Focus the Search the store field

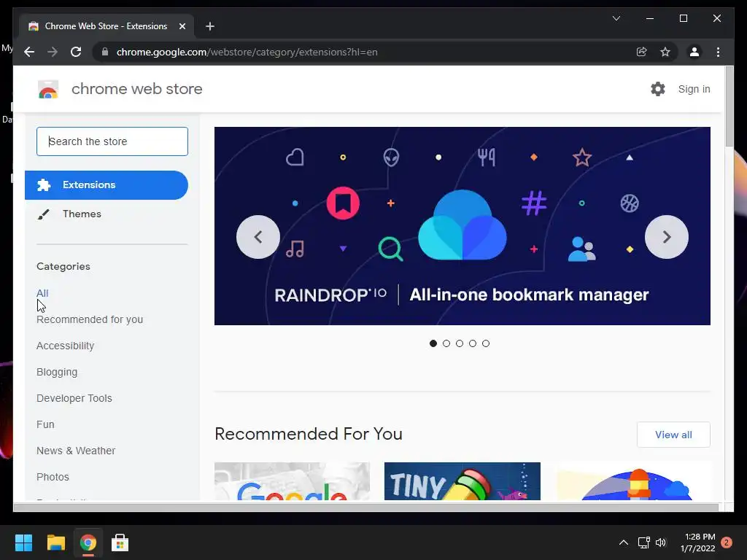click(112, 141)
